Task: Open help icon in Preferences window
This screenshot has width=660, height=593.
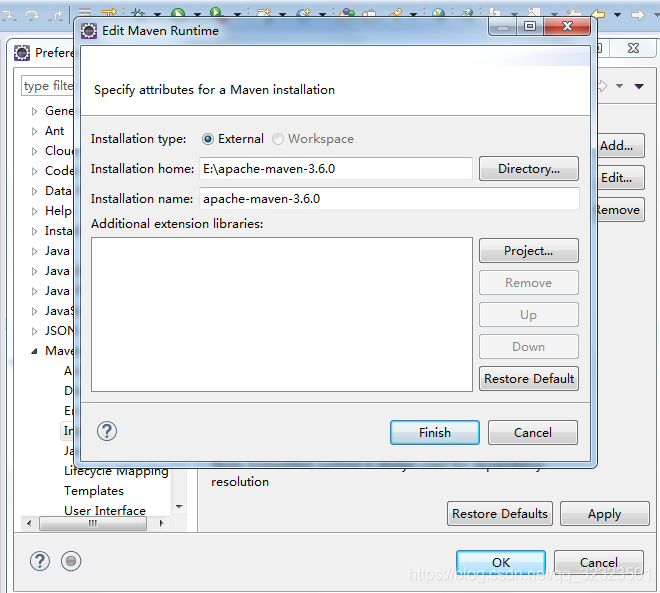Action: pos(40,561)
